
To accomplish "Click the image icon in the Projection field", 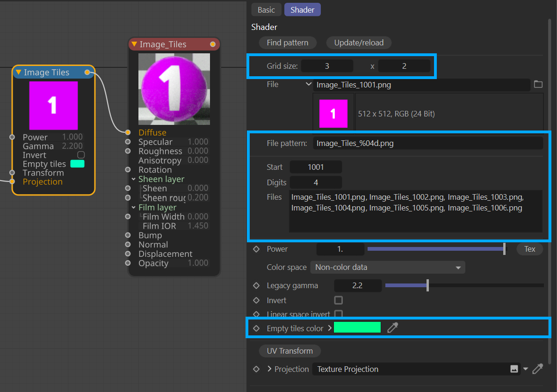I will [x=514, y=369].
